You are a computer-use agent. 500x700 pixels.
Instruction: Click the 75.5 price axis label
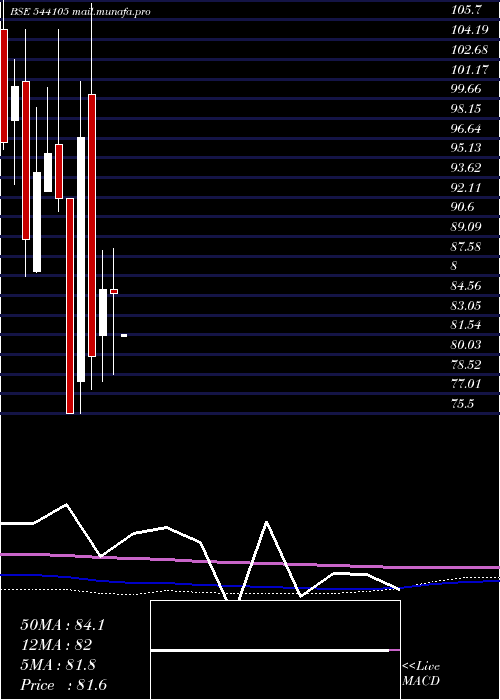(462, 404)
